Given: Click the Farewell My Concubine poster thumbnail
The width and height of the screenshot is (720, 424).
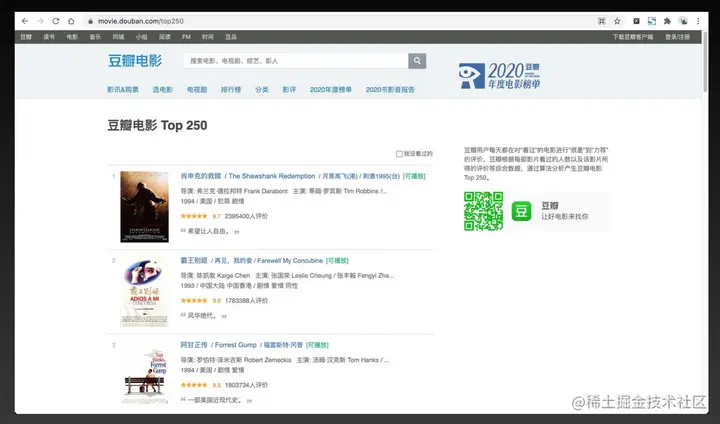Looking at the screenshot, I should pyautogui.click(x=144, y=291).
